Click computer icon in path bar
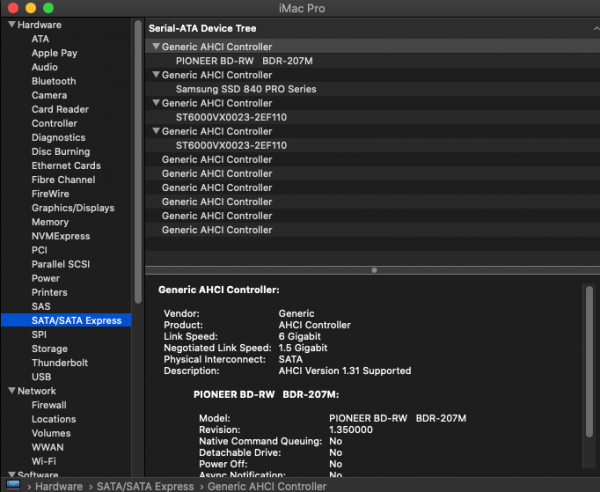This screenshot has width=600, height=492. (x=13, y=485)
